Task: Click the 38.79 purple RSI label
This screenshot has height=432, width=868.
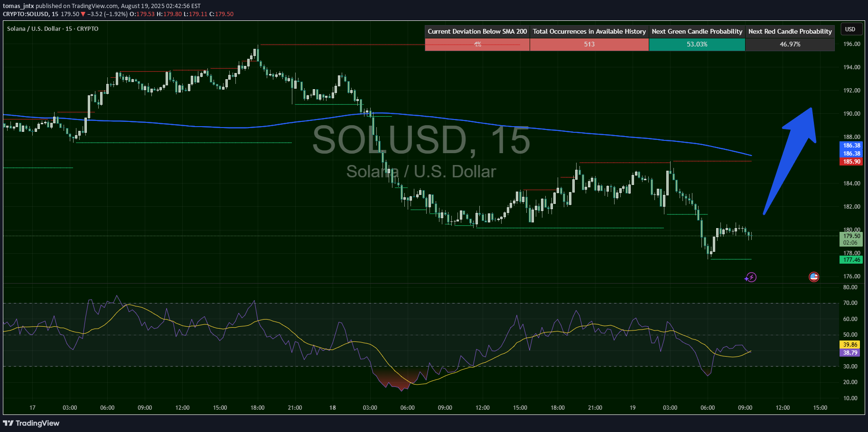Action: point(850,353)
